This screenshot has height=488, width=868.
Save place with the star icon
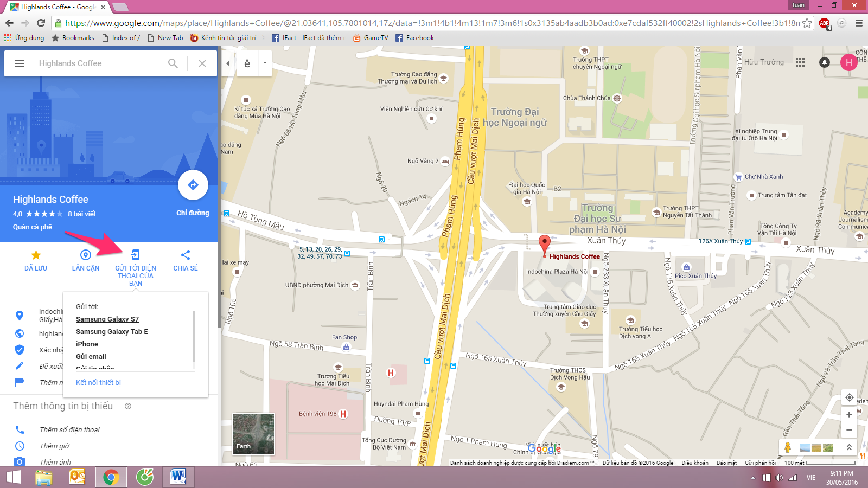click(36, 255)
